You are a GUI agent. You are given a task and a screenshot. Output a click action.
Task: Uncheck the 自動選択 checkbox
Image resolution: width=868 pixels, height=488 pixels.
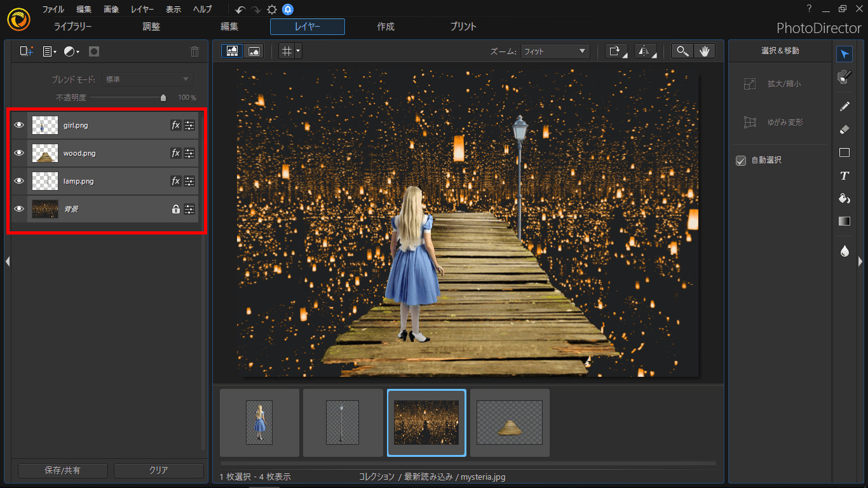[x=740, y=161]
